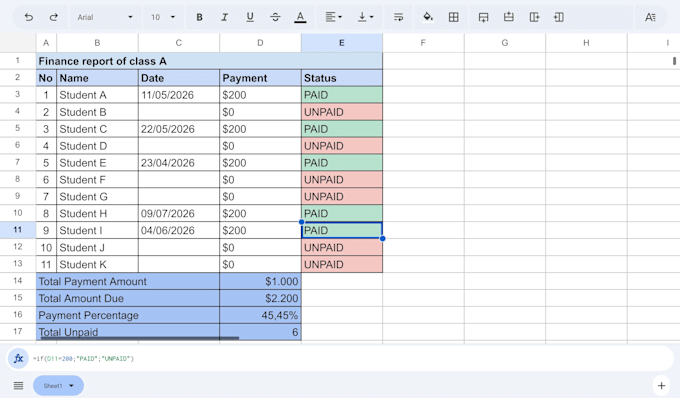
Task: Select the '$2.200' amount due cell
Action: click(x=260, y=298)
